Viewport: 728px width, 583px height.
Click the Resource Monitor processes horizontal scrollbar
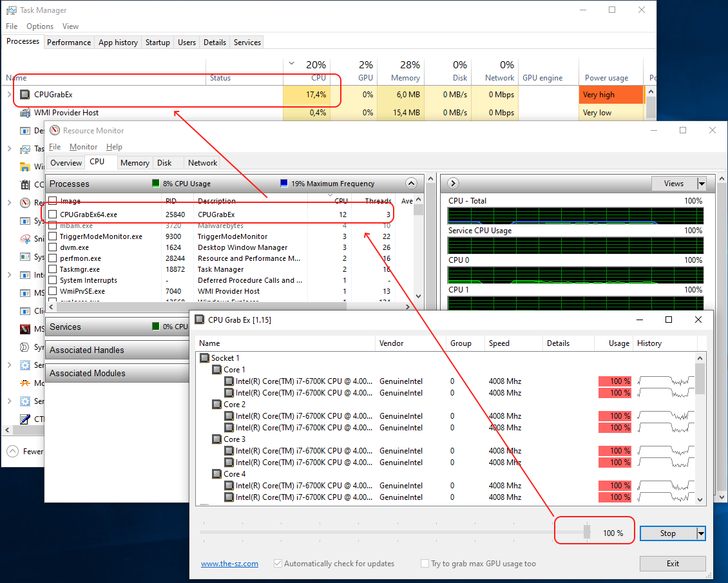[x=229, y=307]
